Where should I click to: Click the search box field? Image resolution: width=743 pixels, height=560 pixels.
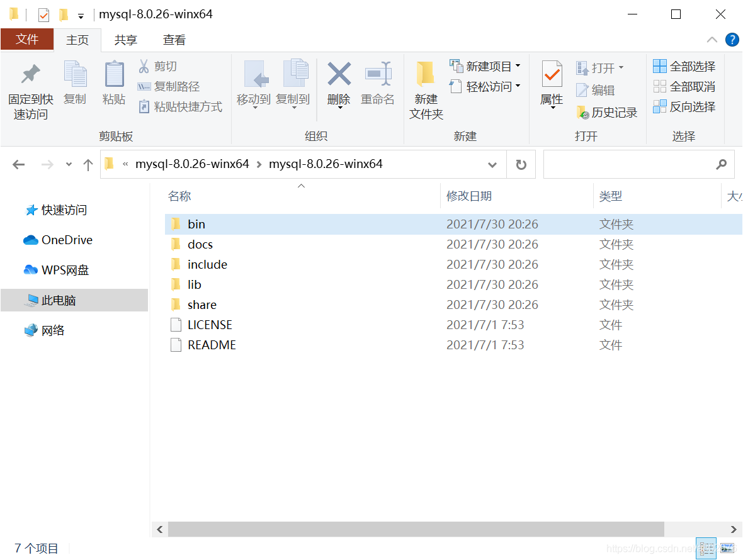638,164
